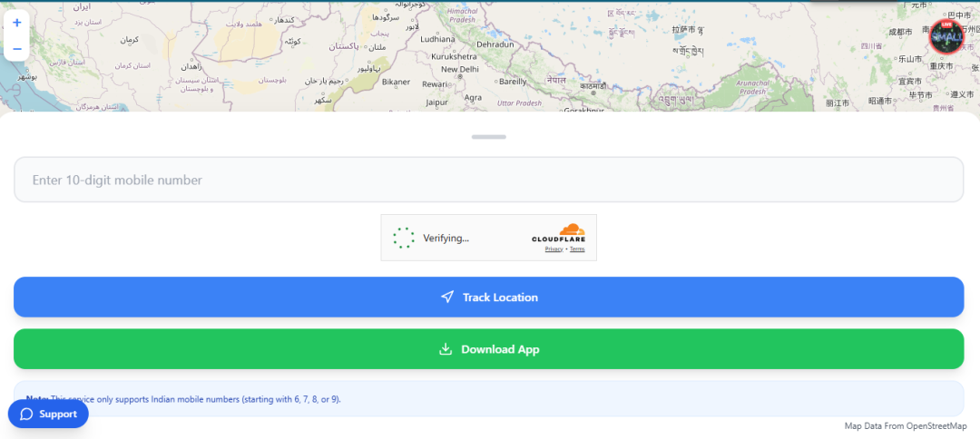This screenshot has width=980, height=439.
Task: Open the LIVE avatar badge on map
Action: (x=946, y=37)
